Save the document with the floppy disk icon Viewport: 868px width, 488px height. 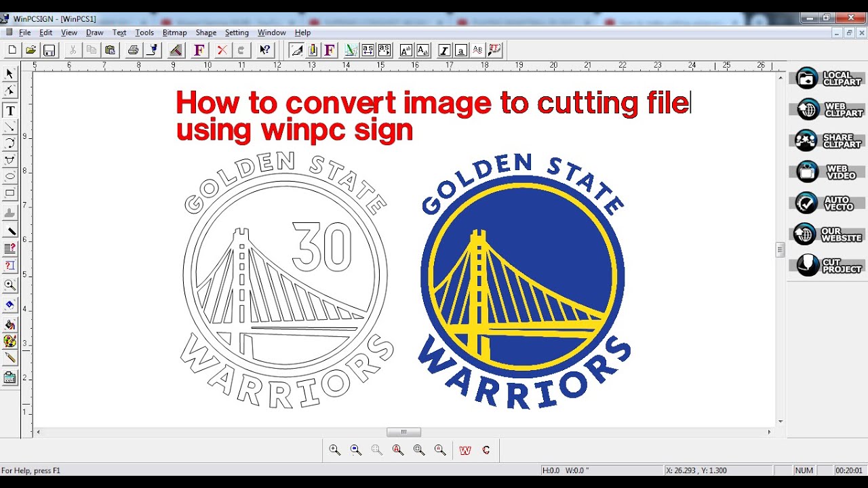49,49
